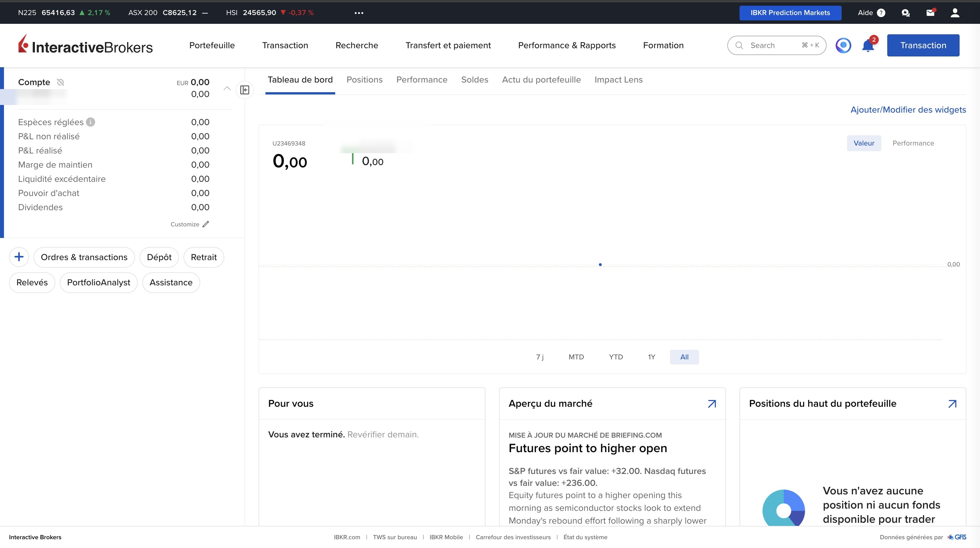
Task: Open TWS sur bureau footer link
Action: point(395,537)
